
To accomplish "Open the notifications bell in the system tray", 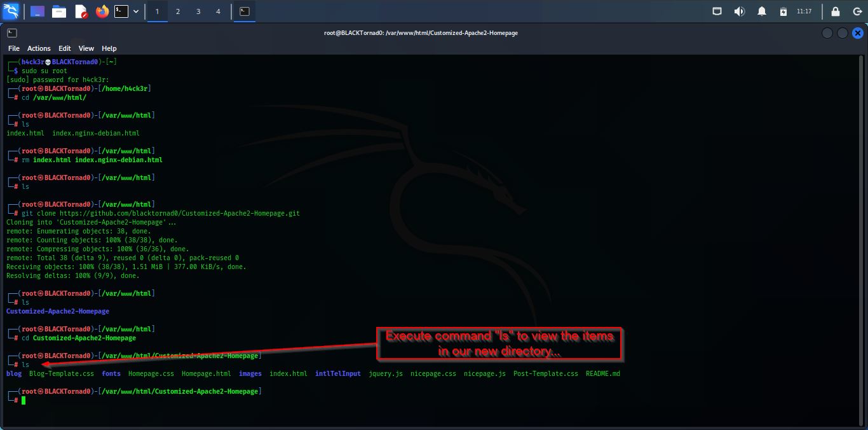I will (x=761, y=11).
